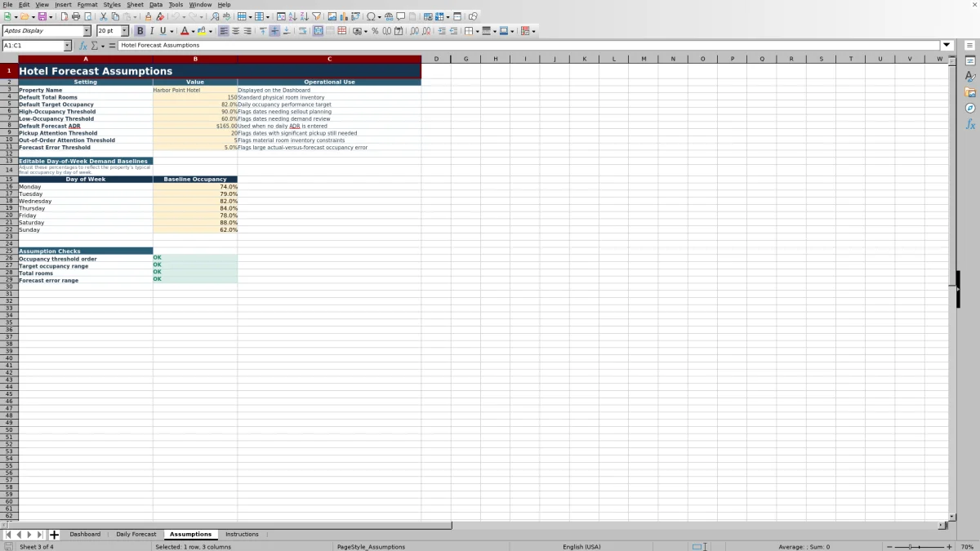Expand the formula bar arrow
980x551 pixels.
pos(947,46)
